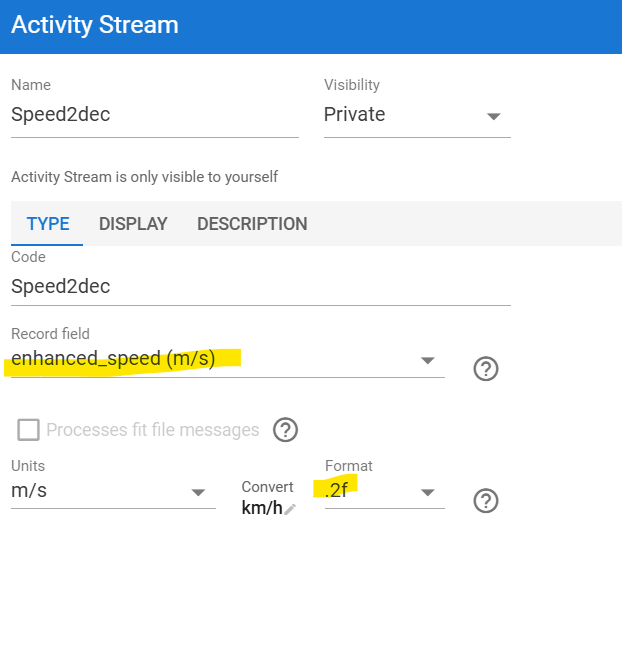Image resolution: width=622 pixels, height=657 pixels.
Task: Click pencil edit icon next to km/h
Action: coord(290,509)
